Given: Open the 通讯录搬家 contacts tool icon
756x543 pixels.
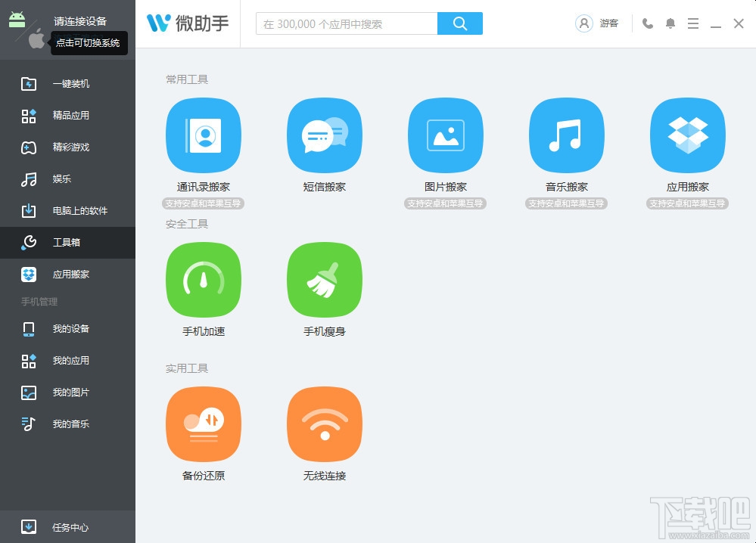Looking at the screenshot, I should pyautogui.click(x=204, y=135).
